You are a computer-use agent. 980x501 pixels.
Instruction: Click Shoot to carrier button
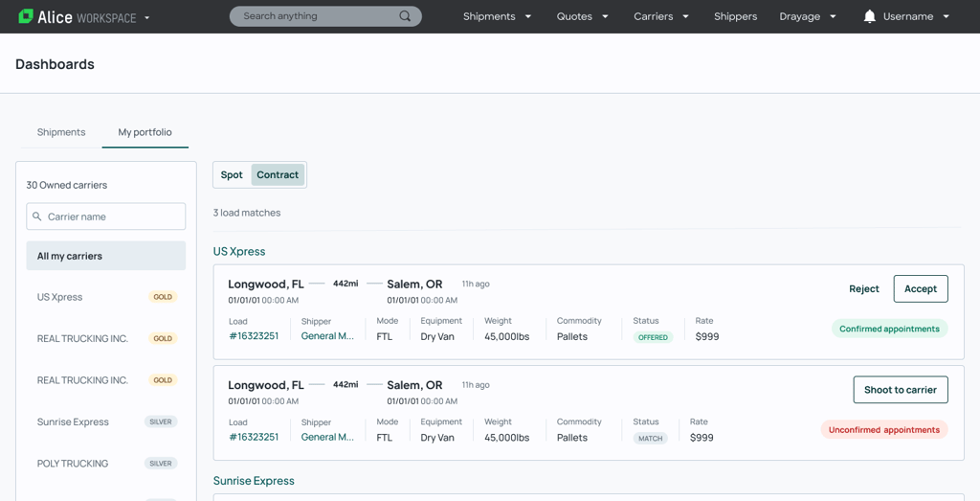coord(900,390)
